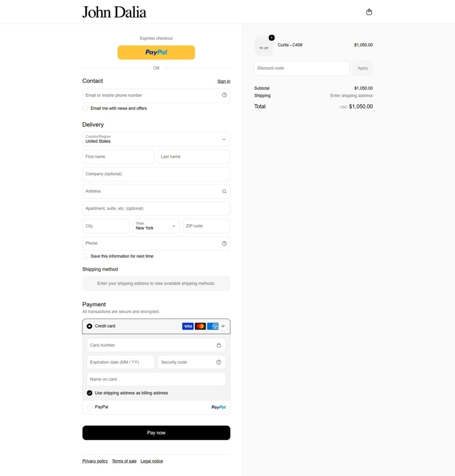The height and width of the screenshot is (476, 455).
Task: Check Save this information for next time
Action: pyautogui.click(x=85, y=256)
